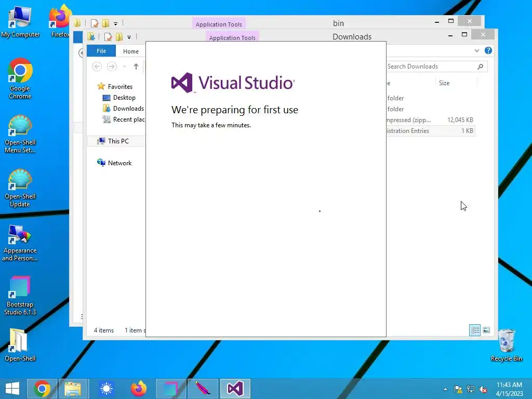
Task: Select the 12,045 KB compressed file row
Action: 430,120
